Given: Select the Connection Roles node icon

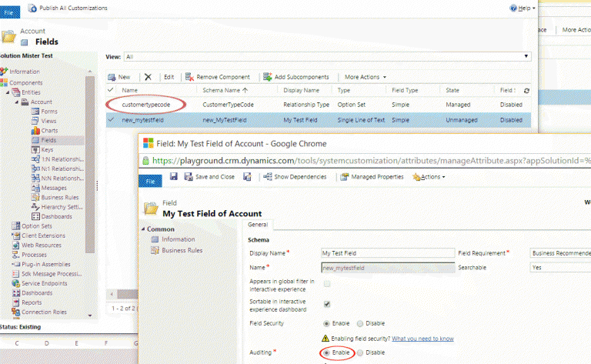Looking at the screenshot, I should [x=16, y=312].
